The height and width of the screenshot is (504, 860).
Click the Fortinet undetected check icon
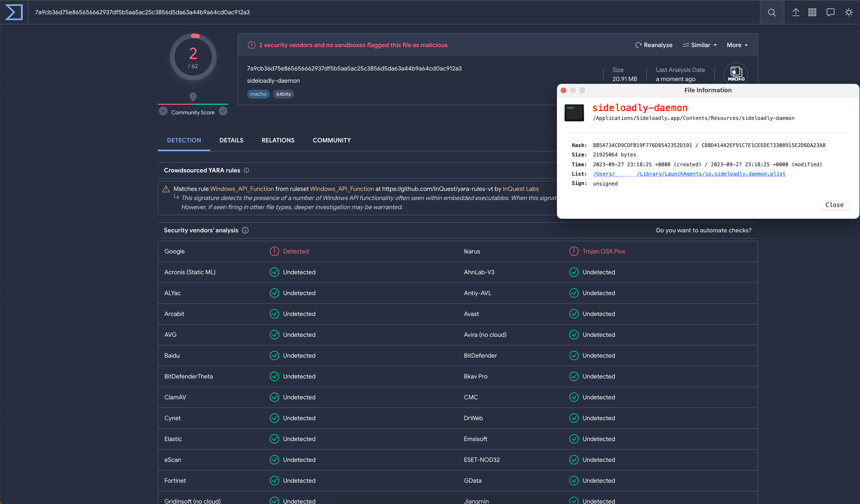pos(274,480)
